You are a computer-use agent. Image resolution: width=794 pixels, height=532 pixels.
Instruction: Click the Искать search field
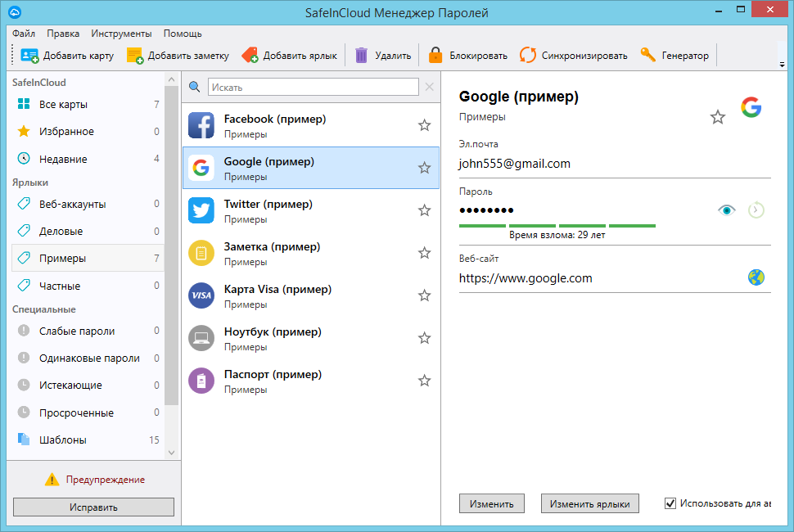pyautogui.click(x=313, y=87)
